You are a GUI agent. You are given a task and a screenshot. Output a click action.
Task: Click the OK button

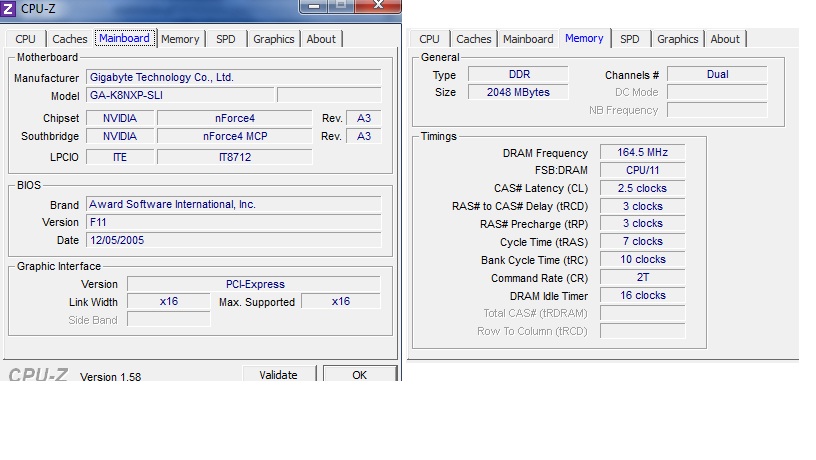click(x=360, y=374)
